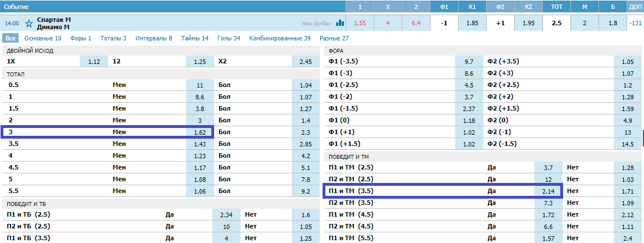Bet total 3 under at 1.62
This screenshot has height=243, width=644.
[x=200, y=132]
